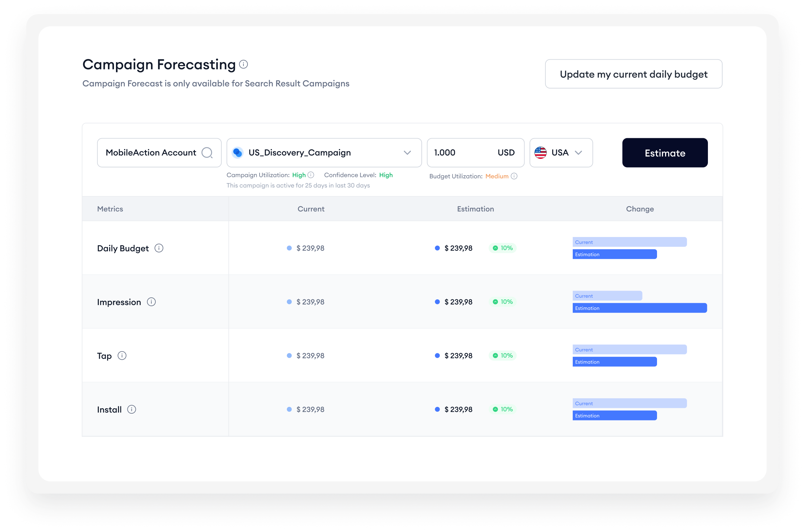Click the Daily Budget info icon

(159, 248)
